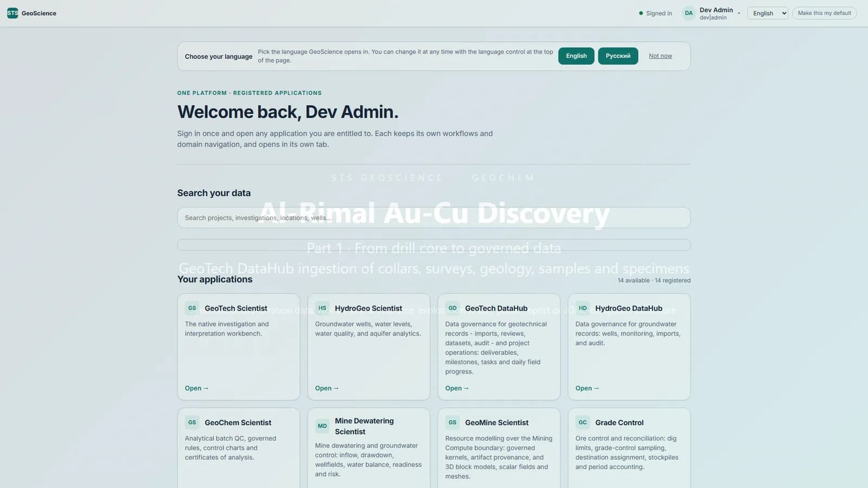Click the DA user avatar
868x488 pixels.
pyautogui.click(x=688, y=13)
